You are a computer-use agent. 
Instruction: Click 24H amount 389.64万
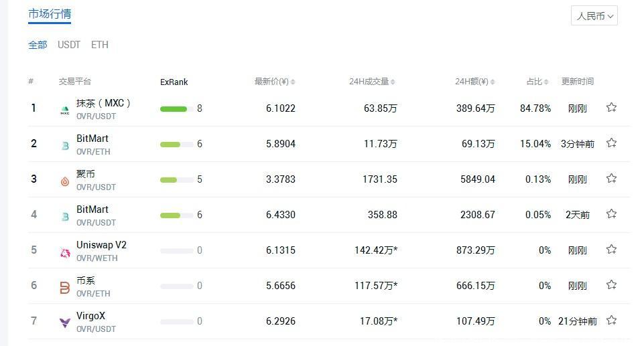click(476, 108)
